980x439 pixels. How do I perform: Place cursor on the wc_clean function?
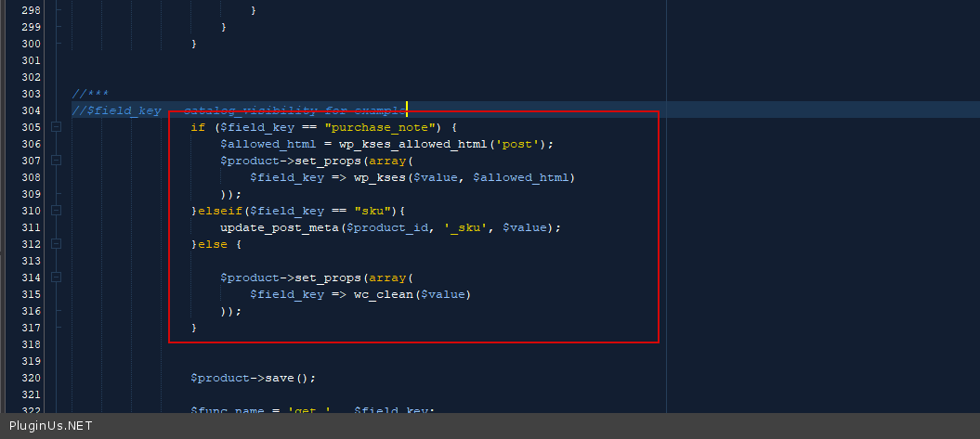coord(383,294)
